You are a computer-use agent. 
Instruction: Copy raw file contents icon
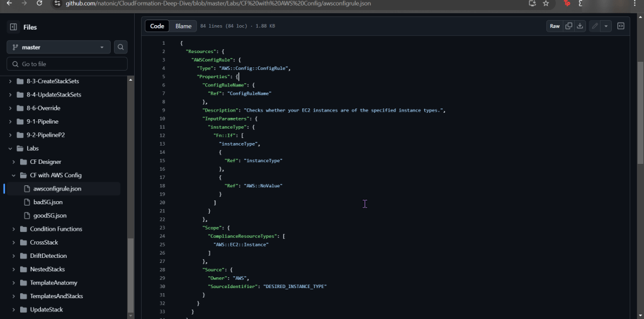(569, 26)
